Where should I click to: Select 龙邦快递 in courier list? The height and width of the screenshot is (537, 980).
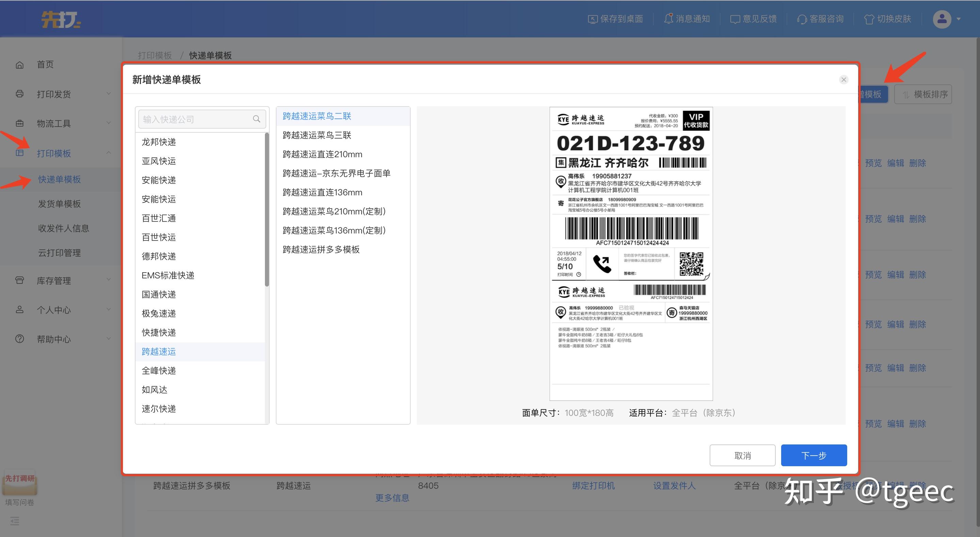click(x=200, y=142)
